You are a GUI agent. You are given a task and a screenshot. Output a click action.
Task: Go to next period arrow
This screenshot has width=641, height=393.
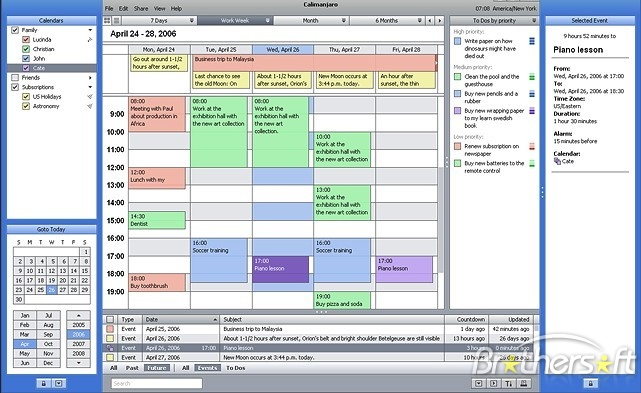click(x=439, y=20)
